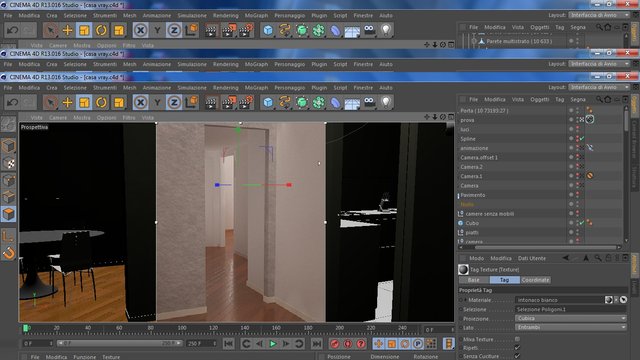Click the Undo arrow icon
This screenshot has width=640, height=360.
(x=12, y=102)
